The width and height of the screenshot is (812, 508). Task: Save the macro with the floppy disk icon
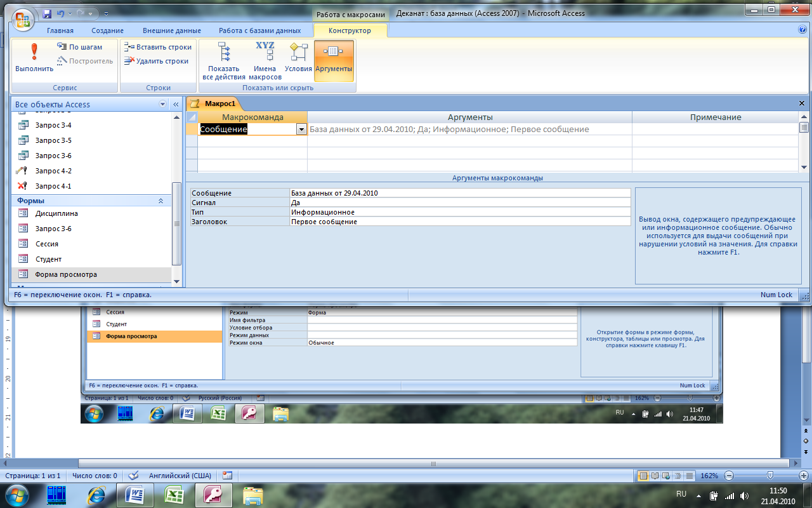[x=48, y=13]
